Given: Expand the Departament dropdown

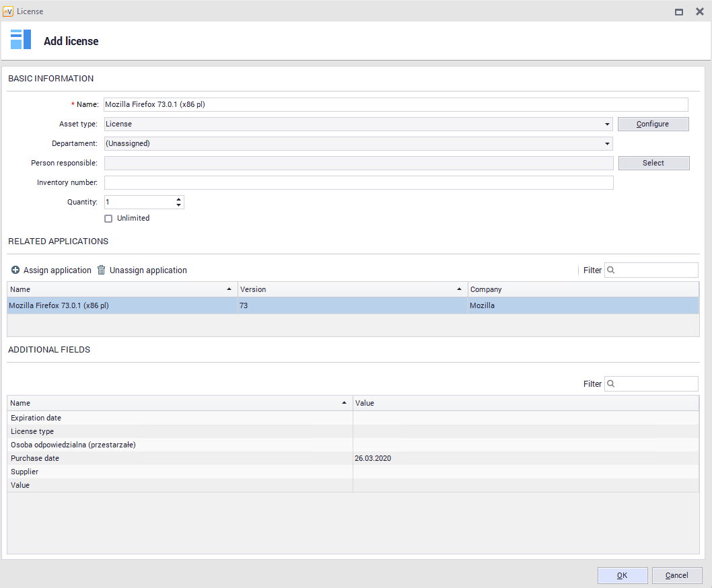Looking at the screenshot, I should [607, 143].
